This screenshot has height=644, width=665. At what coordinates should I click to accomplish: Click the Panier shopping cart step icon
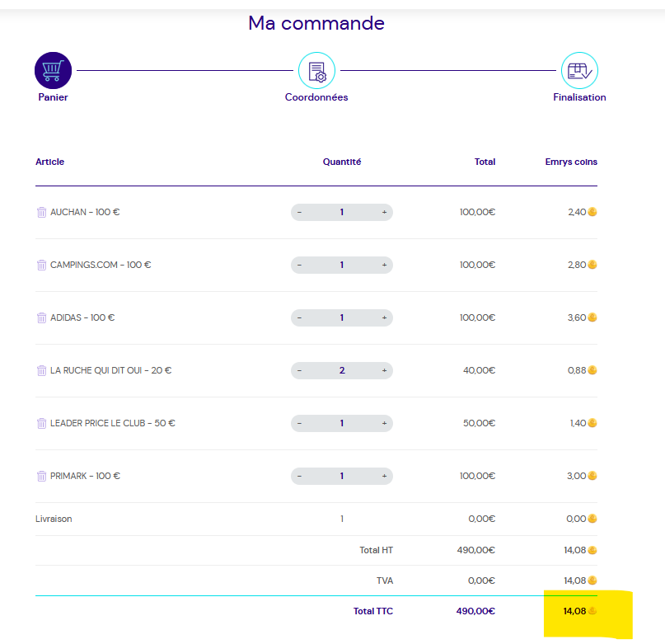click(53, 71)
